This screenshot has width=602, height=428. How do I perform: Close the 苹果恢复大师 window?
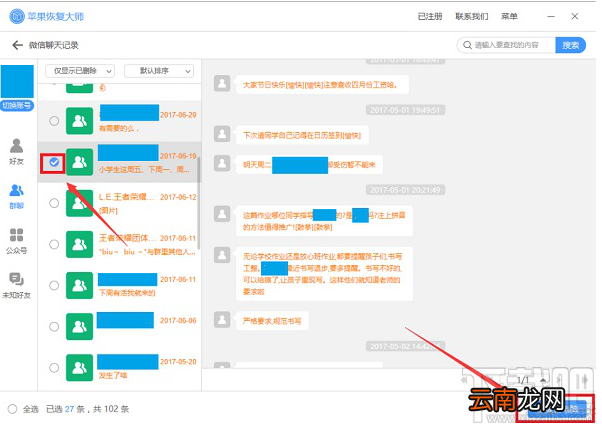point(575,16)
